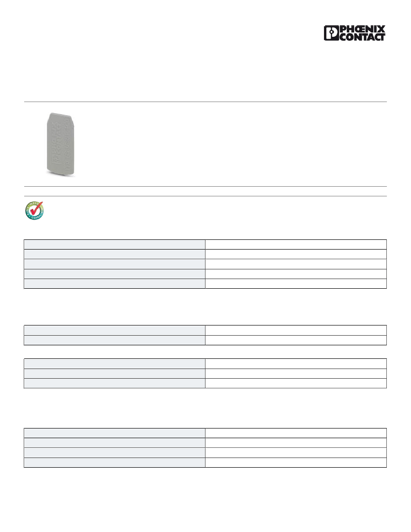Click top shaded cell of two-row table
The width and height of the screenshot is (411, 532).
coord(115,330)
